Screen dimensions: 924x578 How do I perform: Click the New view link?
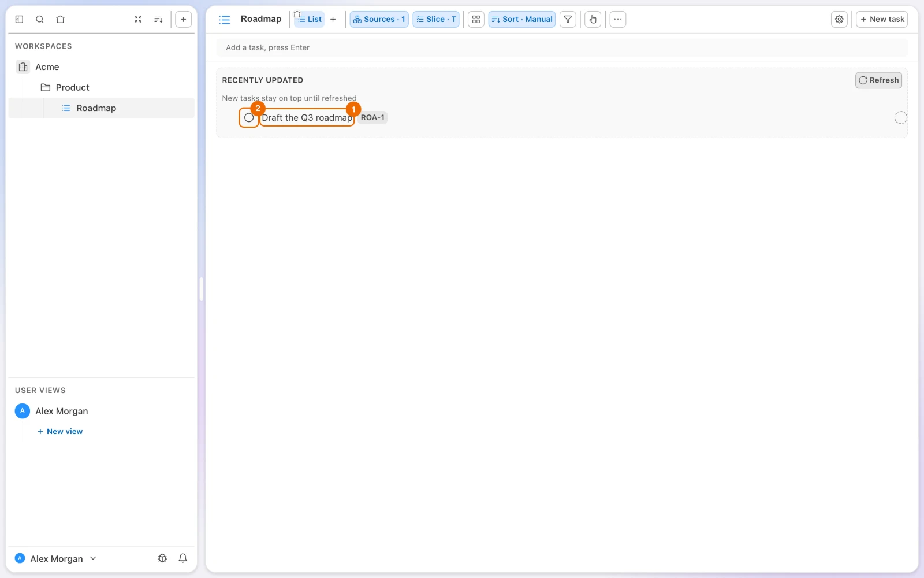pyautogui.click(x=60, y=432)
